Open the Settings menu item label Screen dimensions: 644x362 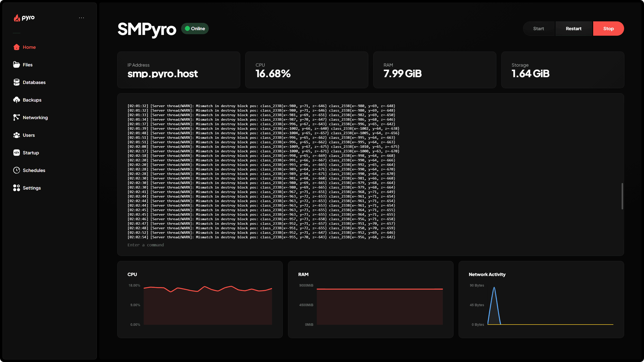point(32,188)
